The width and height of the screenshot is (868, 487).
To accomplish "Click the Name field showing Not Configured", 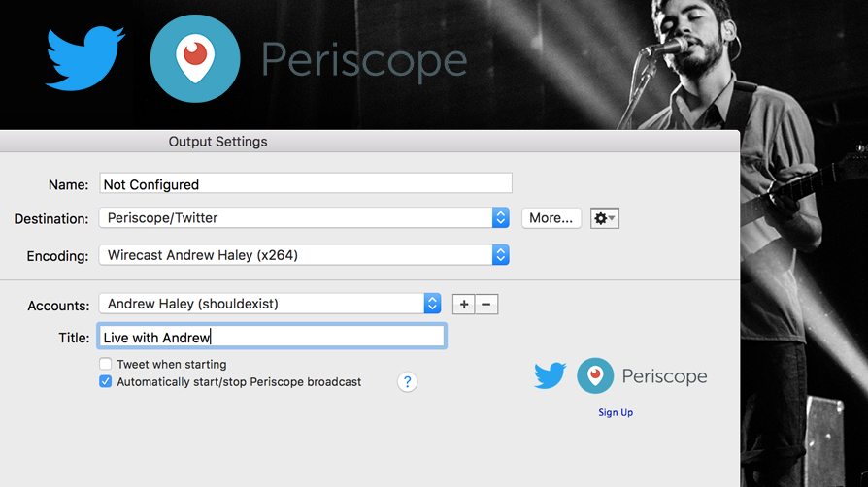I will 305,183.
